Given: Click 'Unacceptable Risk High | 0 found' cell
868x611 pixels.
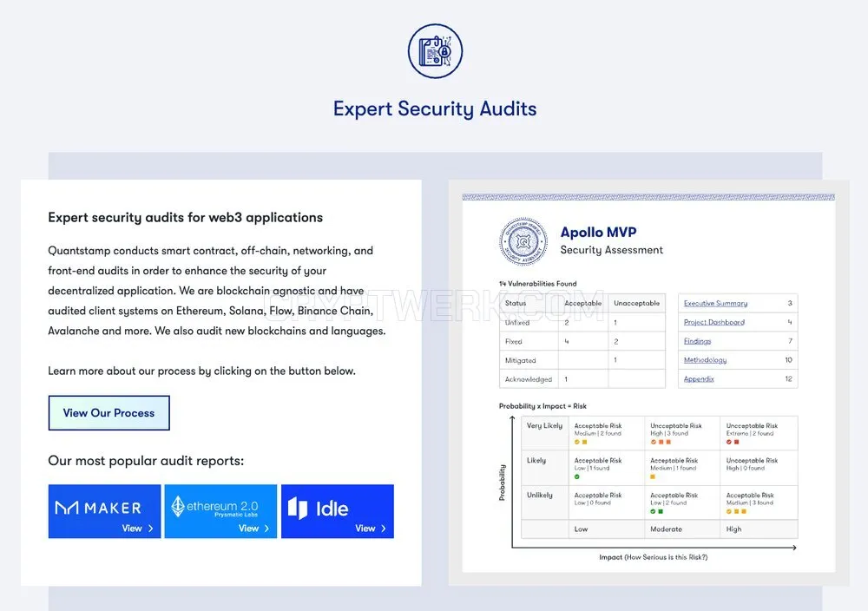Looking at the screenshot, I should pyautogui.click(x=759, y=468).
